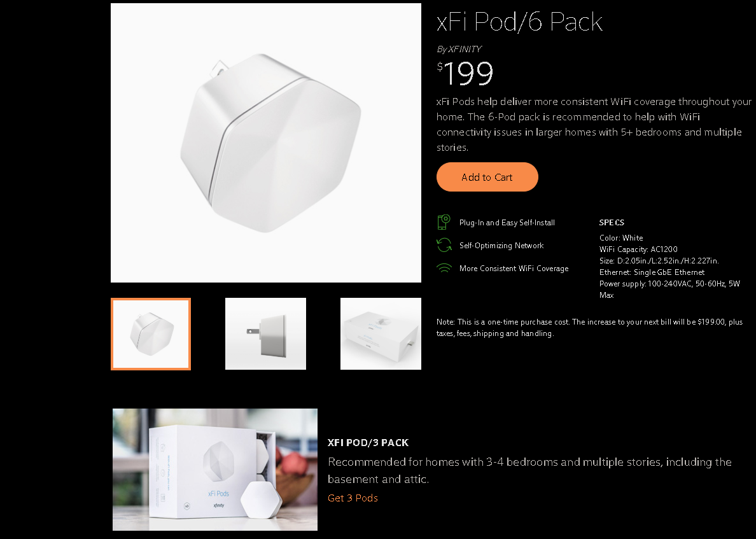Click the WiFi Capacity AC1200 spec line
The height and width of the screenshot is (539, 756).
[x=638, y=249]
